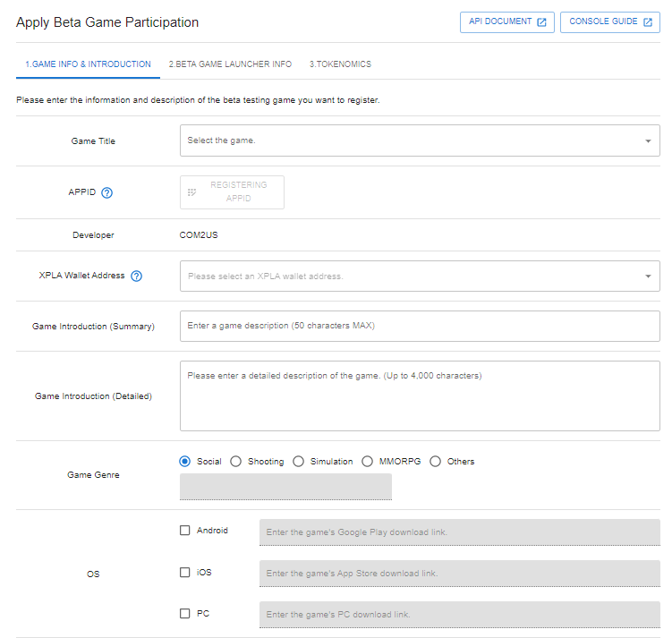The image size is (672, 638).
Task: Select the Others genre radio button
Action: pyautogui.click(x=436, y=462)
